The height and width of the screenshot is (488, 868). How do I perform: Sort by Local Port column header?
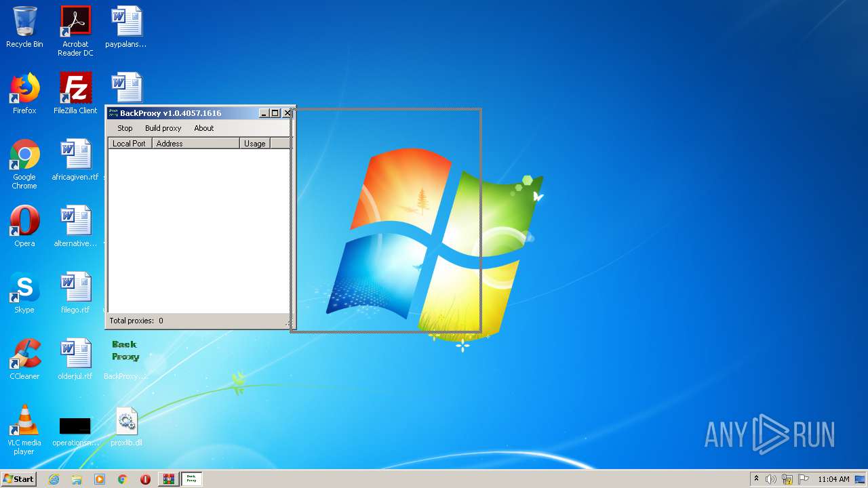pos(130,144)
